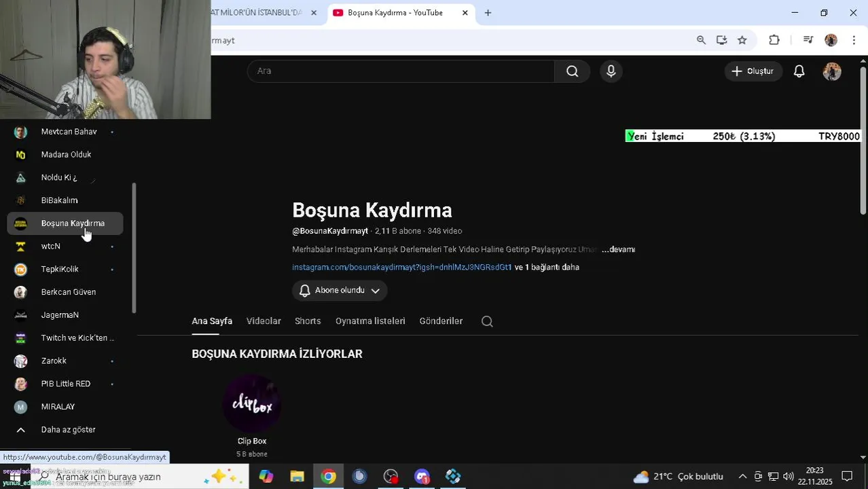Open the Oynatma listeleri tab
Screen dimensions: 868x489
370,321
